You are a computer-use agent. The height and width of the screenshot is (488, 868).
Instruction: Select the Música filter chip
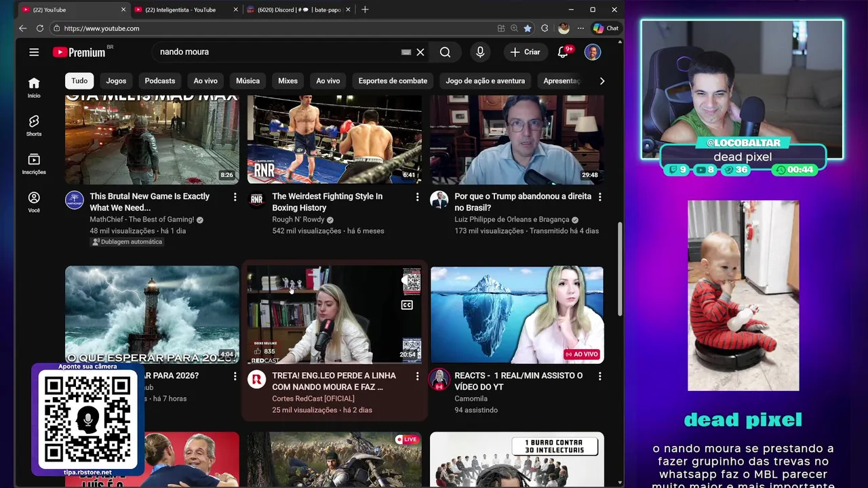(x=248, y=81)
